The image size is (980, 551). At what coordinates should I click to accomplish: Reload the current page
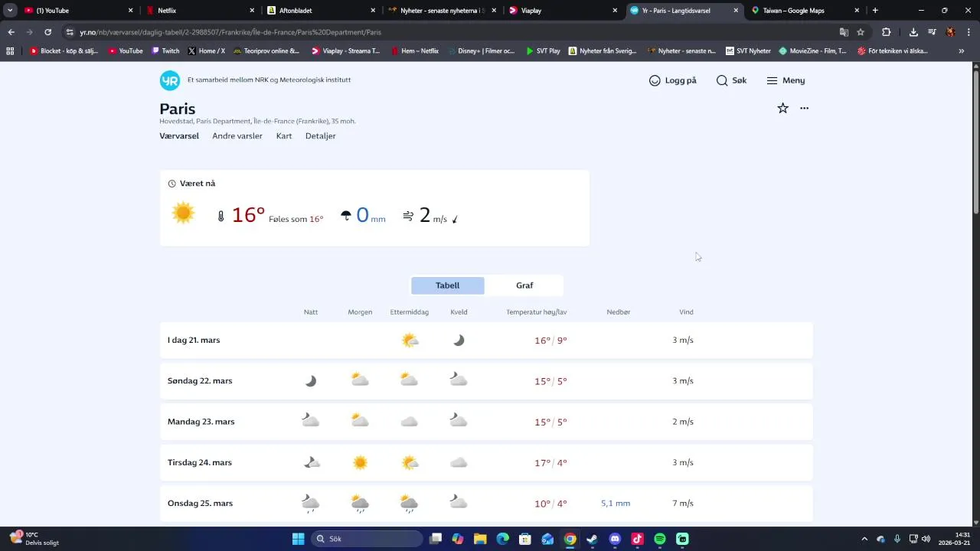tap(47, 32)
